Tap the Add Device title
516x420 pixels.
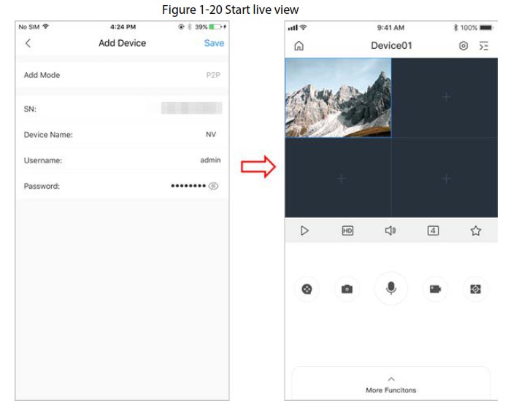122,43
